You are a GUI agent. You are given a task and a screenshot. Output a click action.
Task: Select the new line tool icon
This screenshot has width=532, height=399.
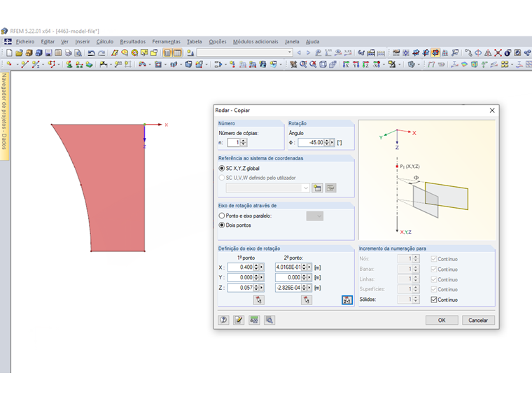coord(24,64)
